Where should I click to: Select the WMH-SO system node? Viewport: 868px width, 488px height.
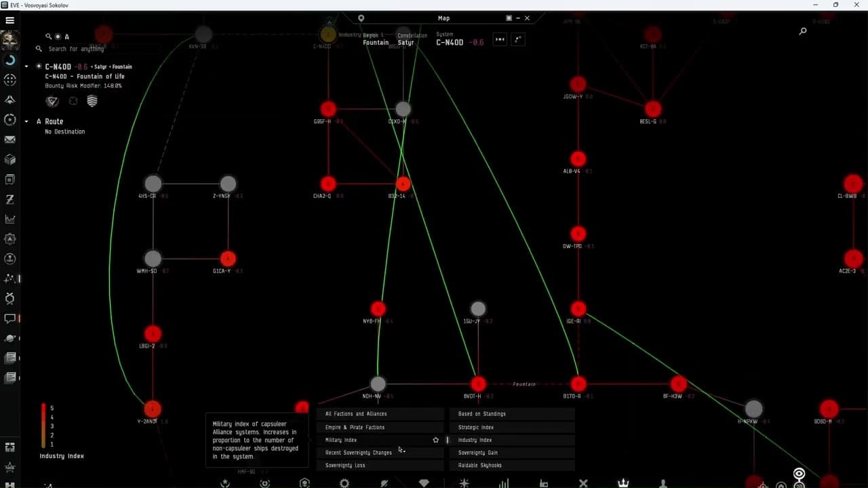(x=153, y=258)
